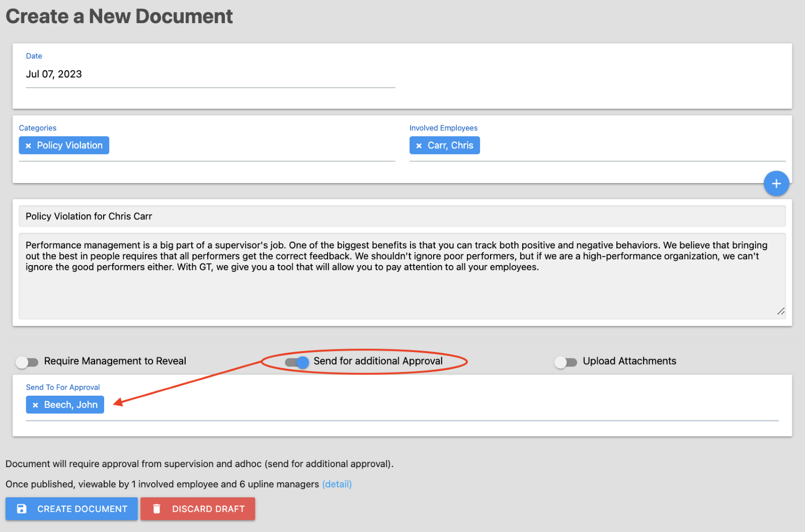Toggle Require Management to Reveal switch
The height and width of the screenshot is (532, 805).
pos(27,362)
